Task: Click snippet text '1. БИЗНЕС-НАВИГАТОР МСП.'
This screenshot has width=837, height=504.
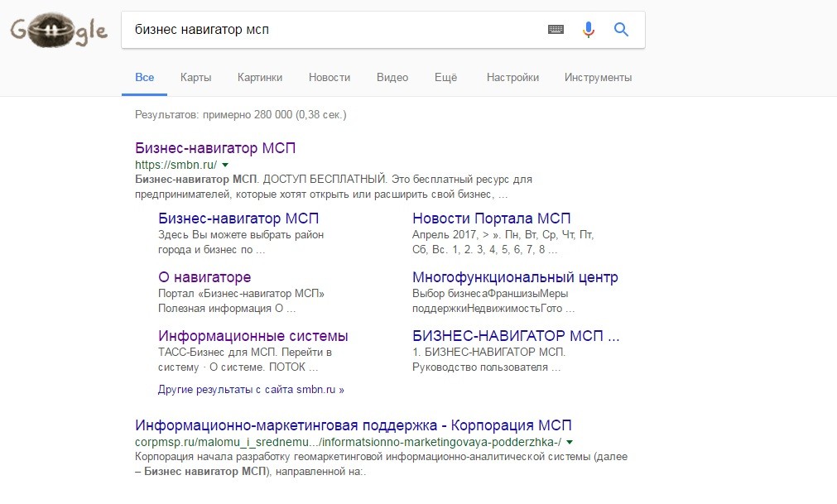Action: pyautogui.click(x=489, y=352)
